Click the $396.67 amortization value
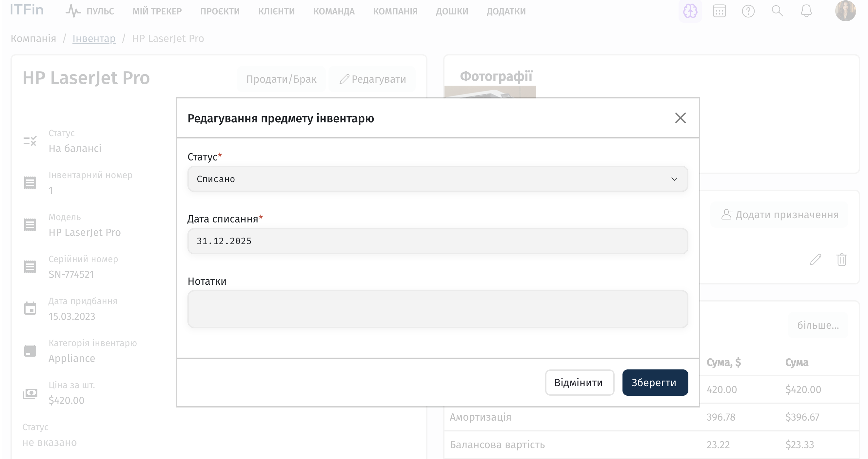868x459 pixels. pos(802,417)
